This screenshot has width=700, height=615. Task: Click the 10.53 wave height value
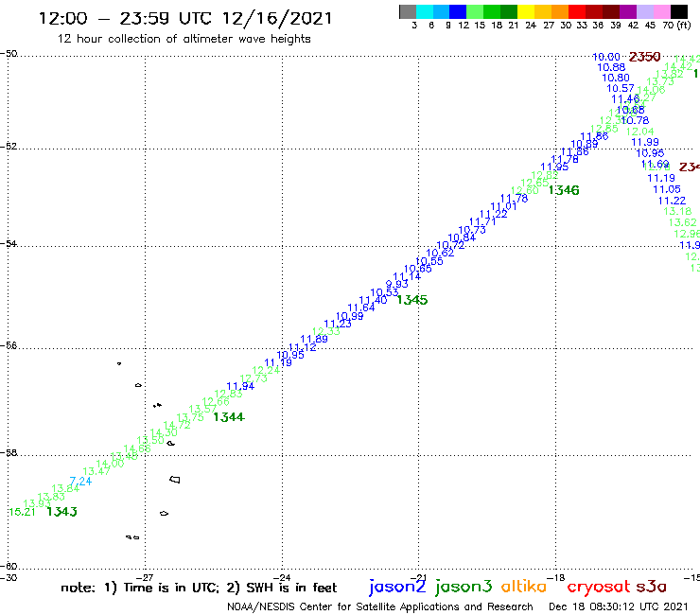[384, 292]
